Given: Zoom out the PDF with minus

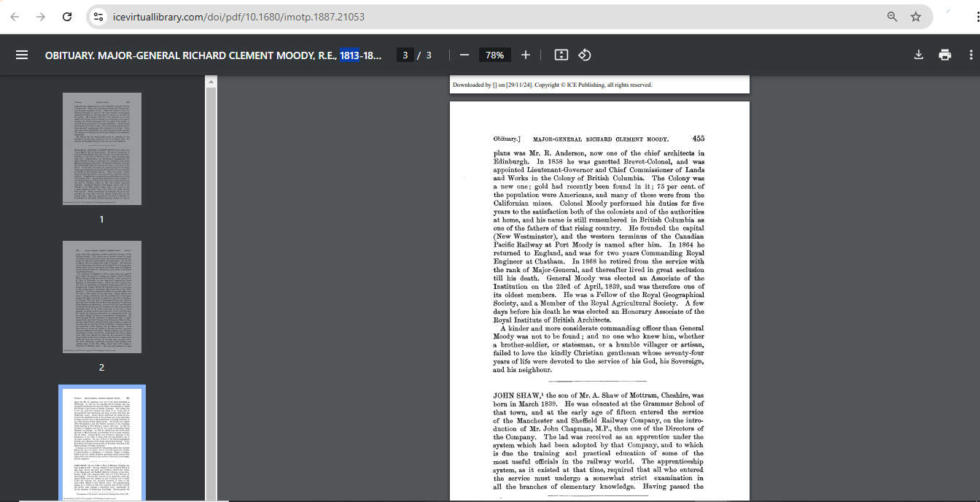Looking at the screenshot, I should [464, 55].
